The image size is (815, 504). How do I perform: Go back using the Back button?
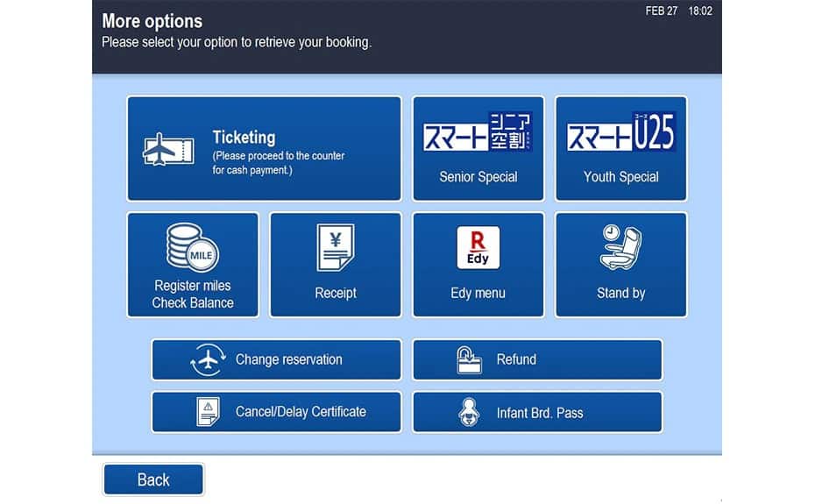tap(153, 479)
